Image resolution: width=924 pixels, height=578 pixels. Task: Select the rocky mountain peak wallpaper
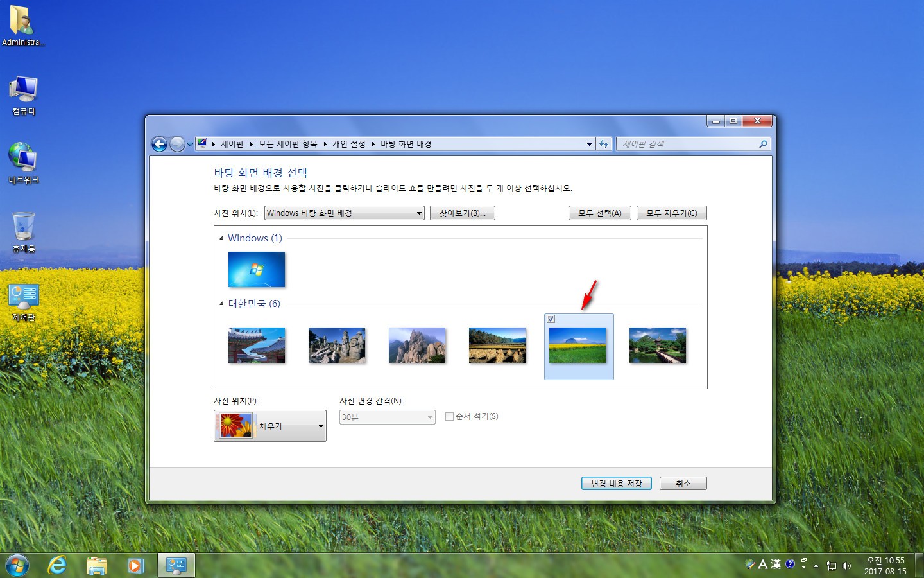[x=417, y=345]
